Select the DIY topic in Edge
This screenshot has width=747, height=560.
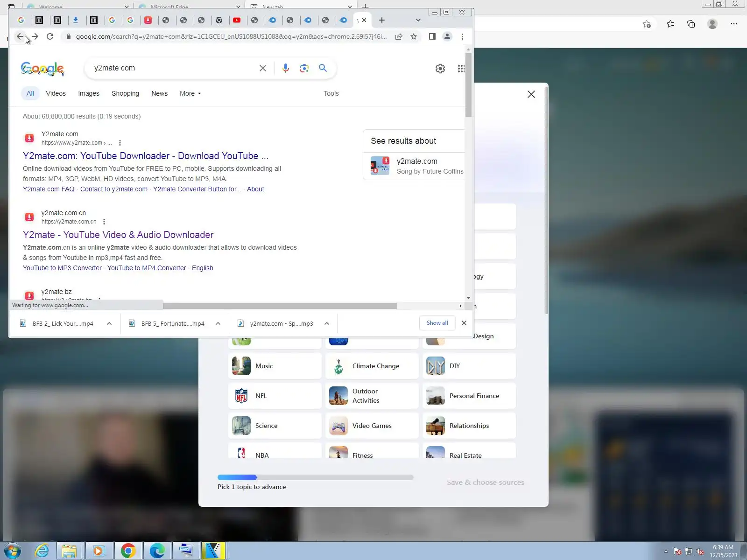(x=469, y=366)
